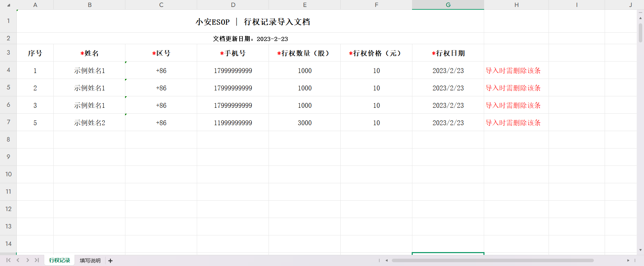Click the title 小安ESOP 行权记录导入文档
Image resolution: width=644 pixels, height=266 pixels.
[253, 22]
